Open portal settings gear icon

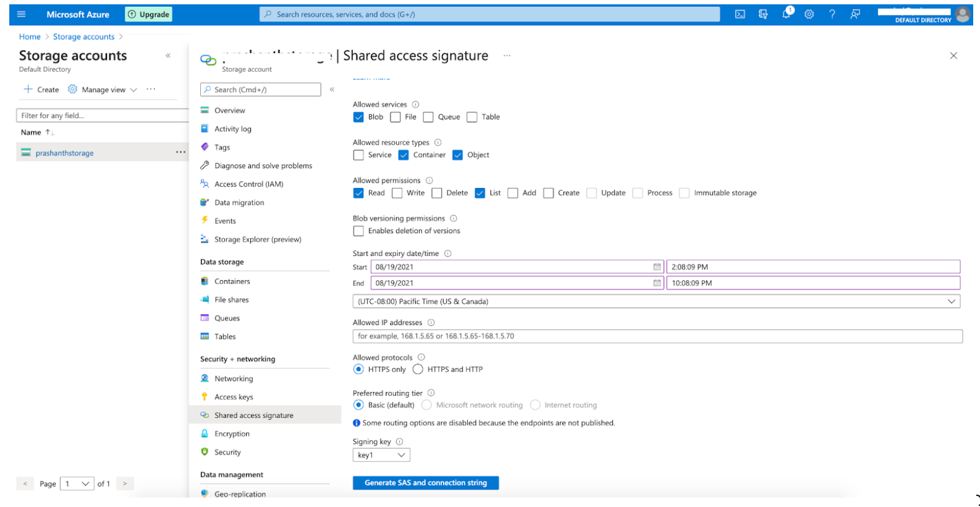[x=809, y=14]
